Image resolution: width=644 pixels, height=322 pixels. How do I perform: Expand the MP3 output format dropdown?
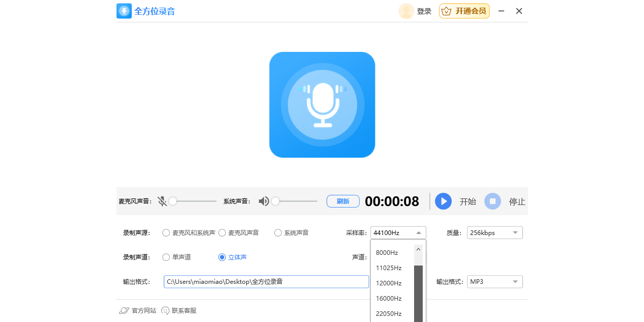tap(495, 282)
